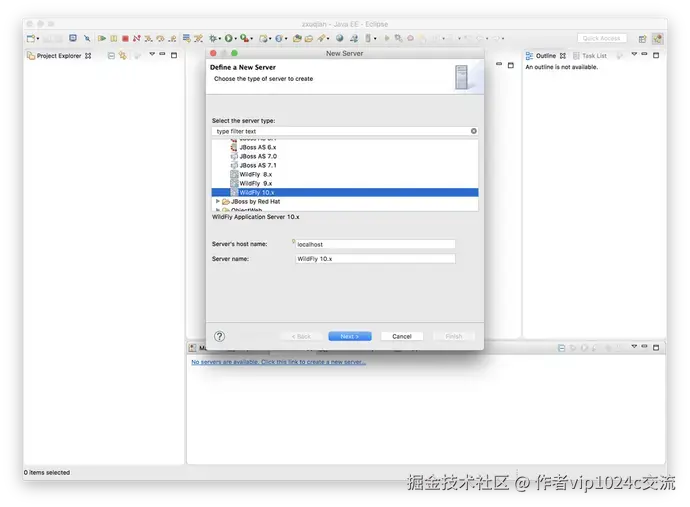Click link to create a new server
The image size is (690, 507).
(x=278, y=362)
